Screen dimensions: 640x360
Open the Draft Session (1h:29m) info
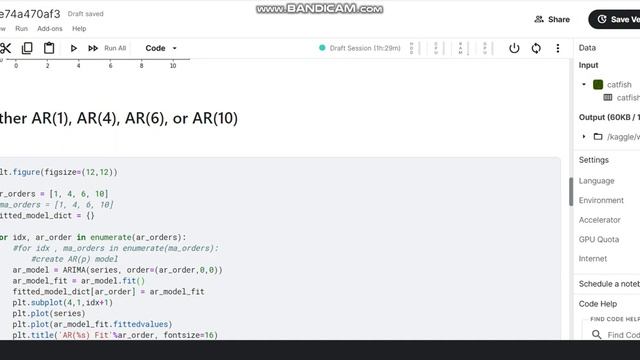(x=365, y=48)
